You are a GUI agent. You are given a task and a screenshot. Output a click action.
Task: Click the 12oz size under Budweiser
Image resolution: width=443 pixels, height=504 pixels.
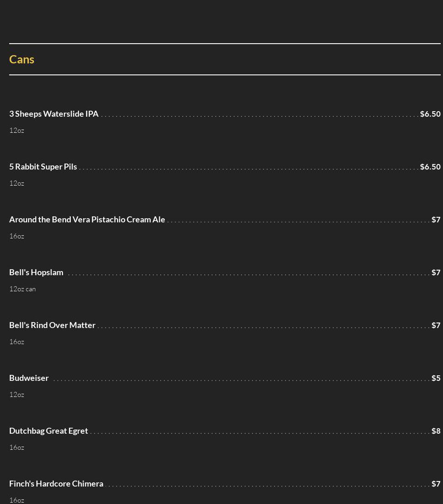pyautogui.click(x=17, y=394)
